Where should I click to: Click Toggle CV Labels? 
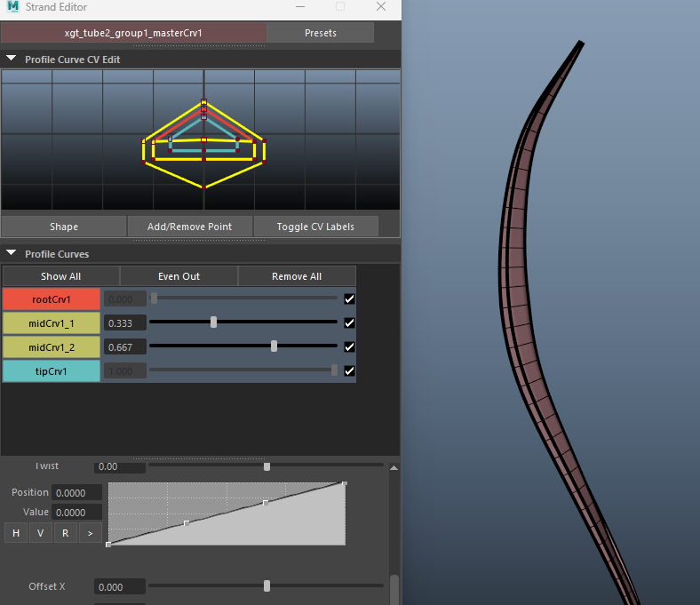(314, 227)
